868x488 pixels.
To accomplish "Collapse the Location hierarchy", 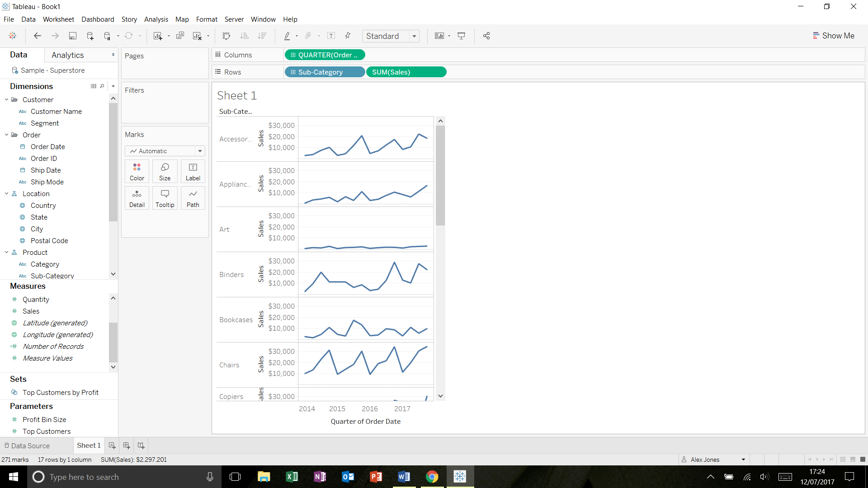I will click(6, 193).
